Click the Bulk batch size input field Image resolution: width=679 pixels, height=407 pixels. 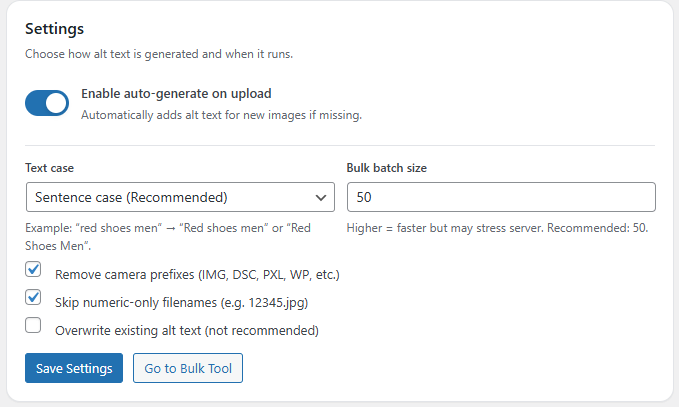click(x=500, y=196)
